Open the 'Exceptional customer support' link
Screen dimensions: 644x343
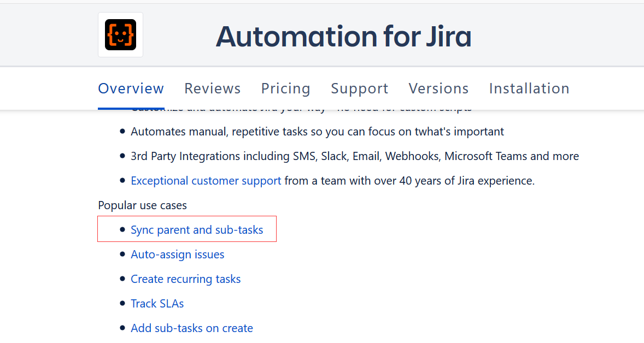206,180
